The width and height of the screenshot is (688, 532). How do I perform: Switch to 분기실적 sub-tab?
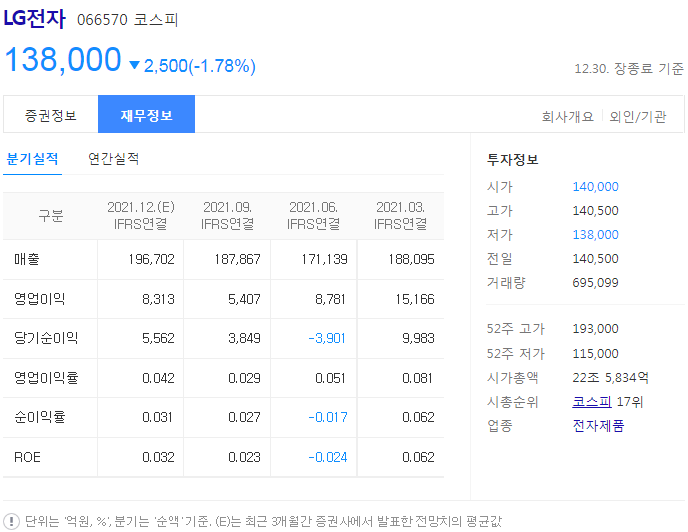coord(32,159)
